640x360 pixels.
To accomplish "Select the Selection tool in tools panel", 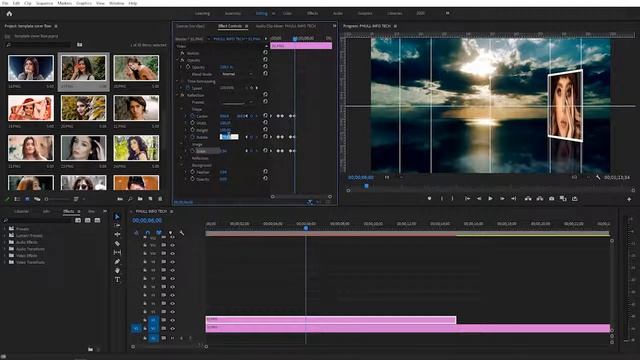I will pyautogui.click(x=117, y=216).
